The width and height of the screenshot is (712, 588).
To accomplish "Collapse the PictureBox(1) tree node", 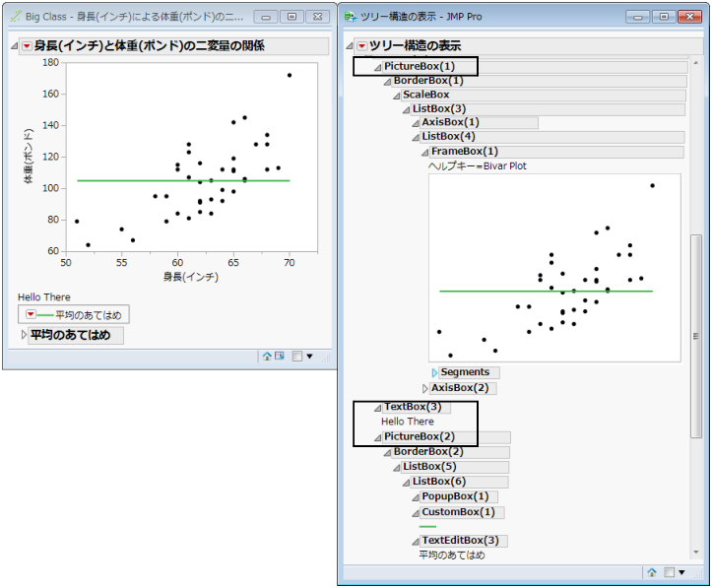I will pyautogui.click(x=377, y=68).
